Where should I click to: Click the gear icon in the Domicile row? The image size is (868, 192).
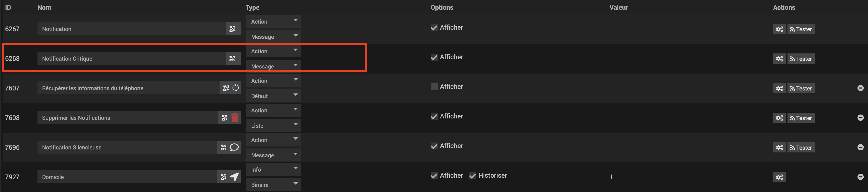point(779,177)
